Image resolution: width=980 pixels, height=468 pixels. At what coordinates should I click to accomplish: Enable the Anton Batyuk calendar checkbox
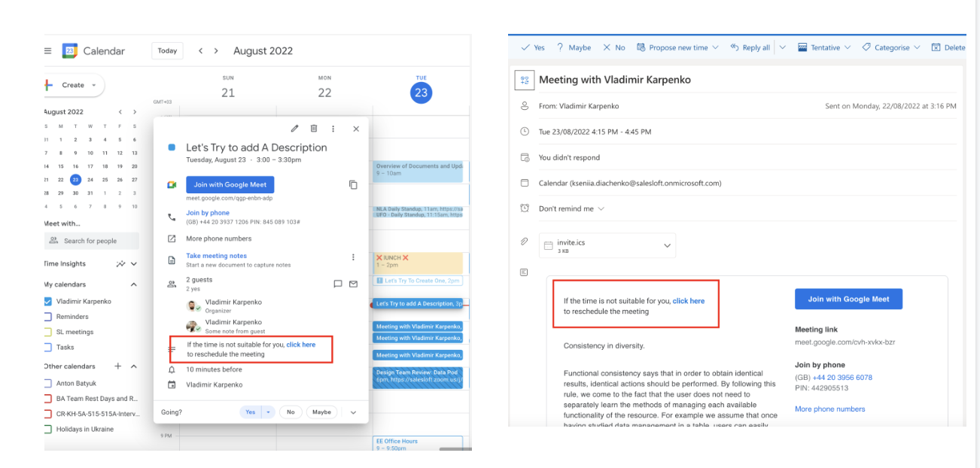(48, 384)
